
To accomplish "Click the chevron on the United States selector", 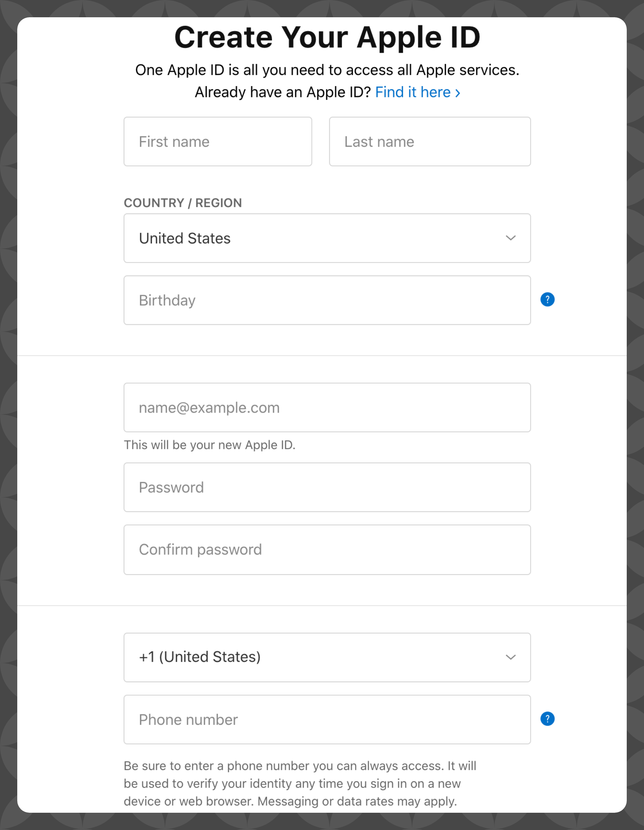I will coord(511,238).
